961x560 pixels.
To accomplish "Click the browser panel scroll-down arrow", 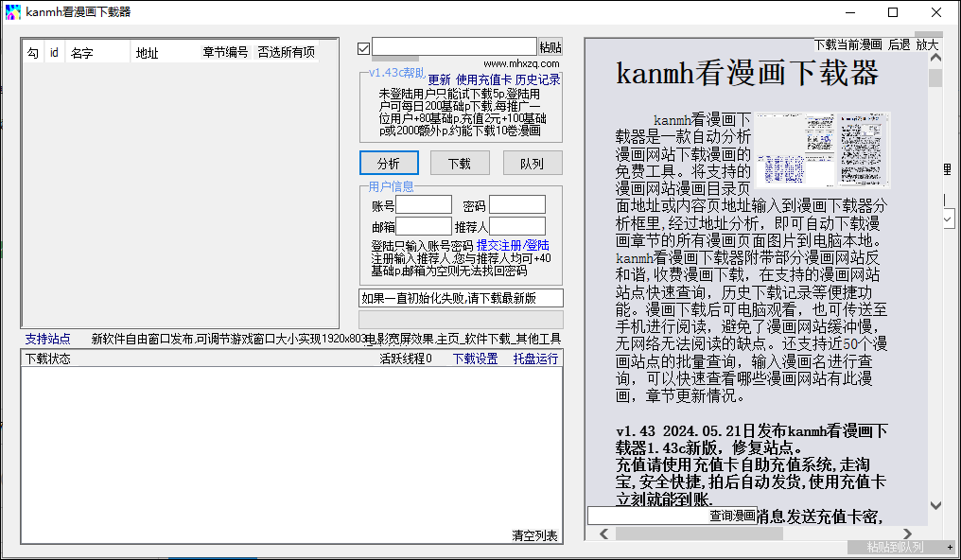I will pos(935,505).
